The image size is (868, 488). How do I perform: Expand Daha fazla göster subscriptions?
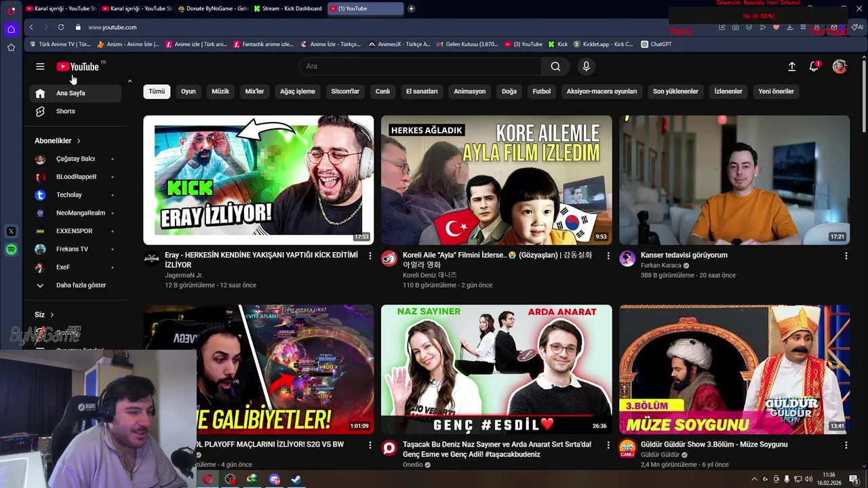pos(75,285)
